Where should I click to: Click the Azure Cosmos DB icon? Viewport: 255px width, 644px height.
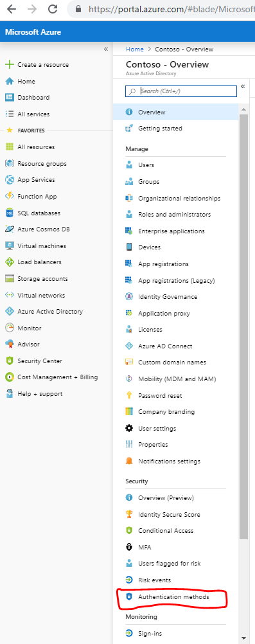(x=9, y=229)
